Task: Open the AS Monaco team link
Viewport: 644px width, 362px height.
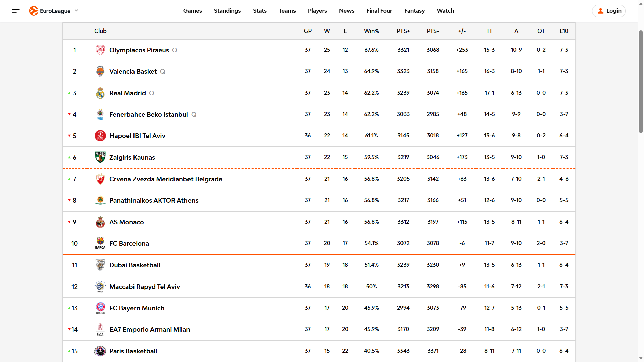Action: click(126, 222)
